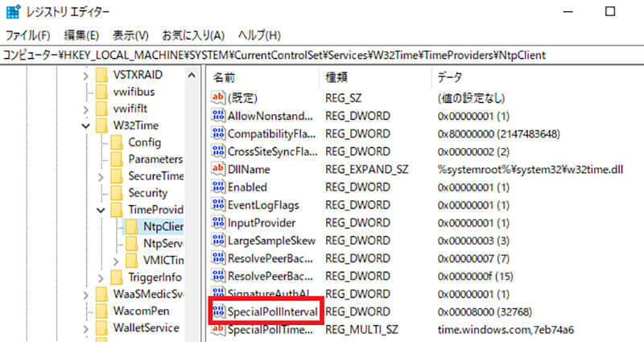Viewport: 644px width, 342px height.
Task: Click the 0x00008000 (32768) data value
Action: pyautogui.click(x=485, y=312)
